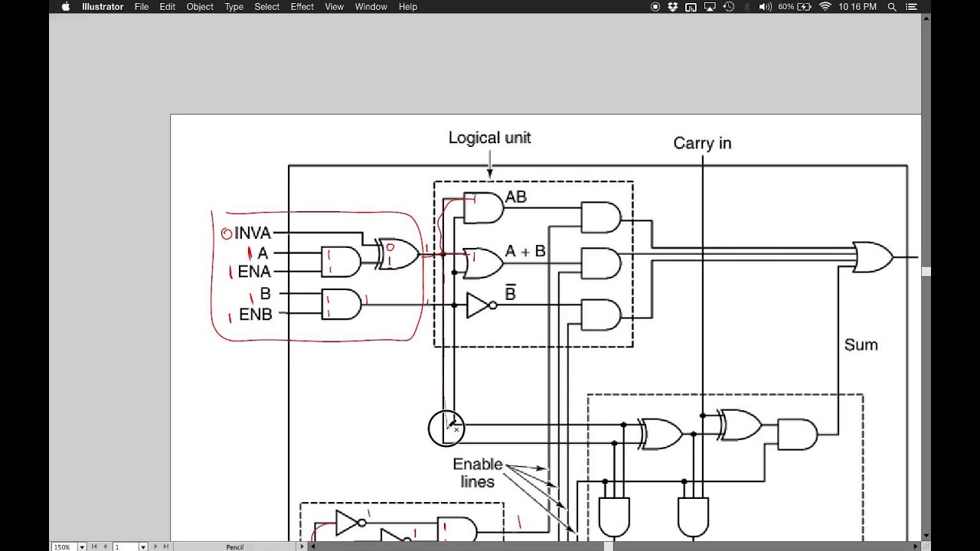This screenshot has height=551, width=980.
Task: Go to first artboard button
Action: click(94, 546)
